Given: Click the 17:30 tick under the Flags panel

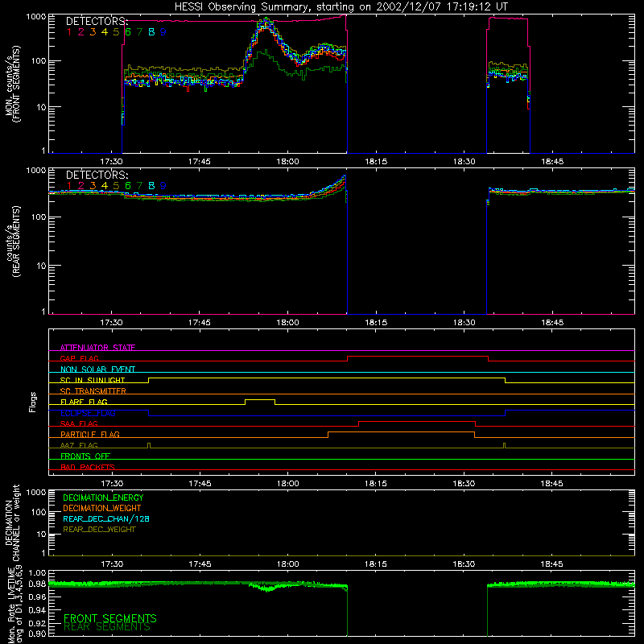Looking at the screenshot, I should coord(112,484).
